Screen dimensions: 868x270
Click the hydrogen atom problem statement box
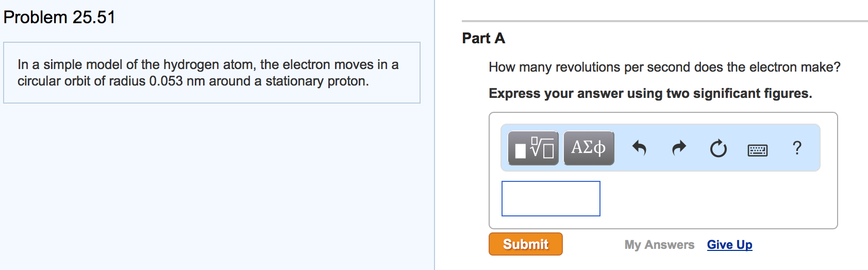point(211,73)
